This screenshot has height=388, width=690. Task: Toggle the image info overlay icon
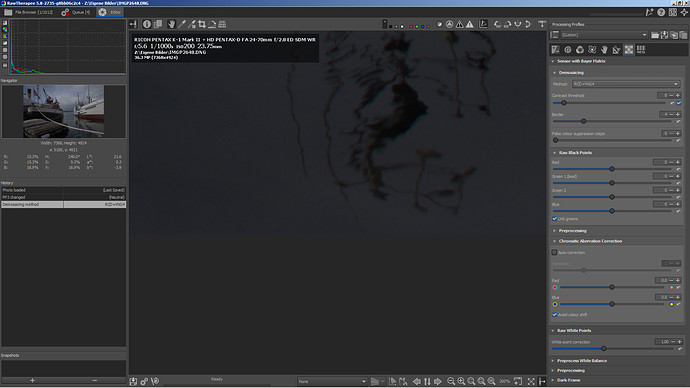click(147, 24)
